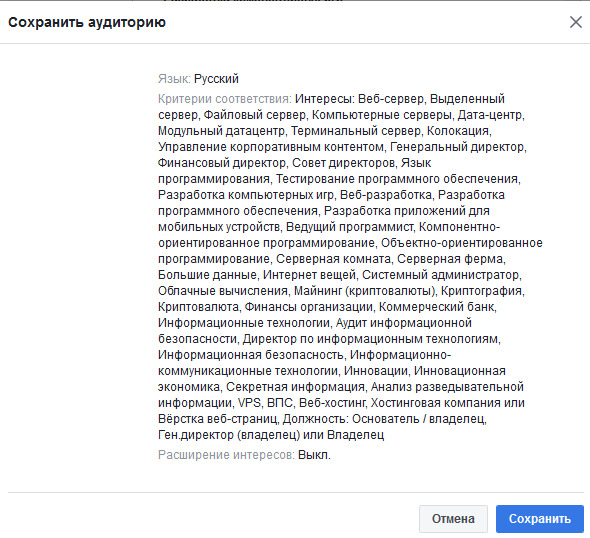This screenshot has height=538, width=590.
Task: Click the Генеральный директор interest text
Action: tap(458, 147)
